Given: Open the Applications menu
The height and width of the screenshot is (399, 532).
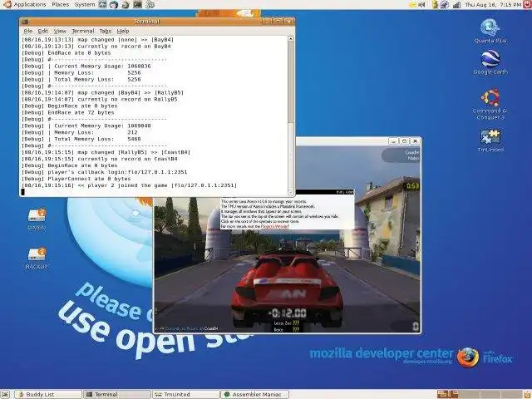Looking at the screenshot, I should point(30,4).
